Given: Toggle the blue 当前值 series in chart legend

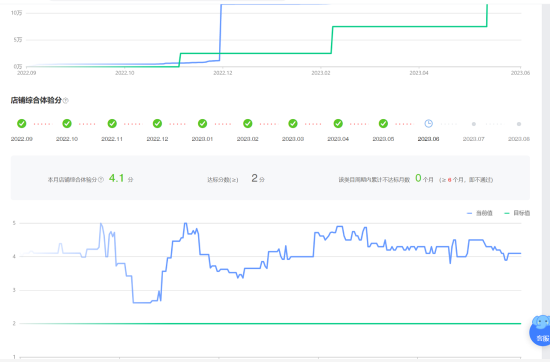Looking at the screenshot, I should click(x=480, y=213).
